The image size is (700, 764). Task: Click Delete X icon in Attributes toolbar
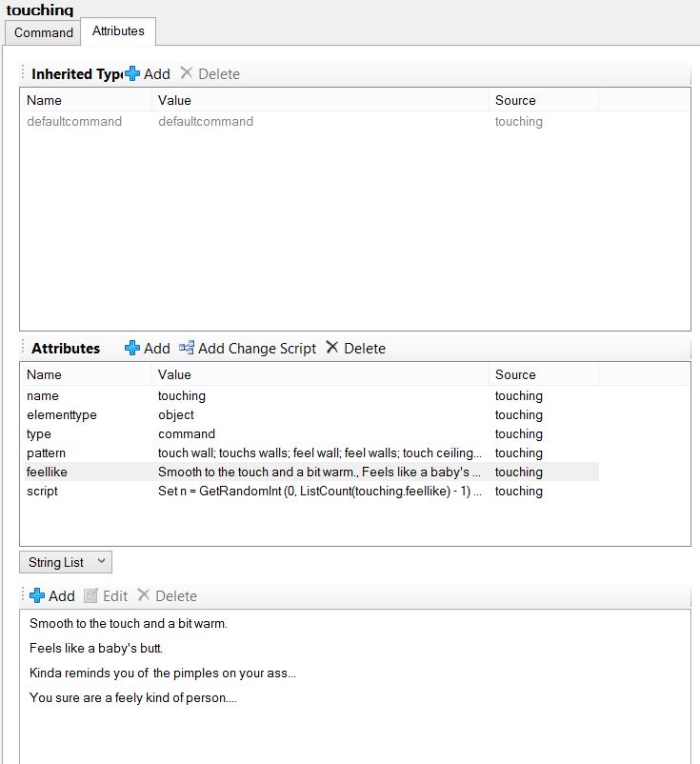point(332,349)
